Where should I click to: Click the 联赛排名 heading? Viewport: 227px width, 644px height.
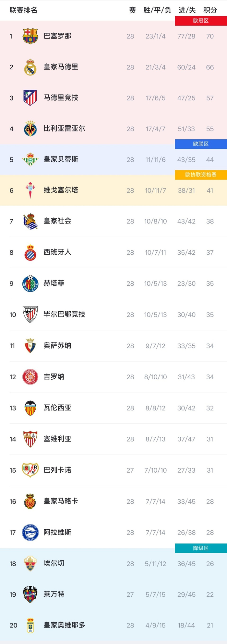point(23,10)
